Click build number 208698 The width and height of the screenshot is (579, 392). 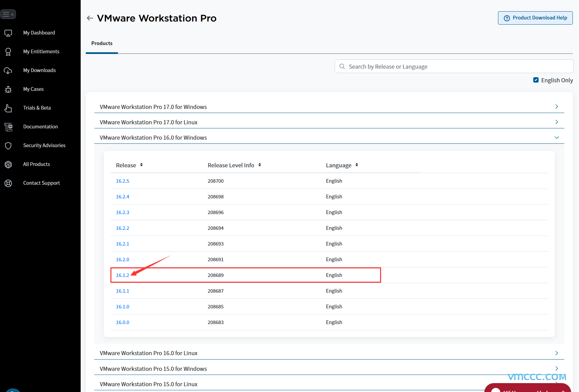216,197
